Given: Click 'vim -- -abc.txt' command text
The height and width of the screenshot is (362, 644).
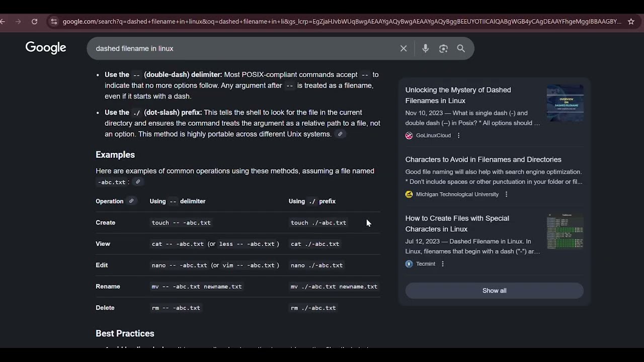Looking at the screenshot, I should pyautogui.click(x=249, y=265).
